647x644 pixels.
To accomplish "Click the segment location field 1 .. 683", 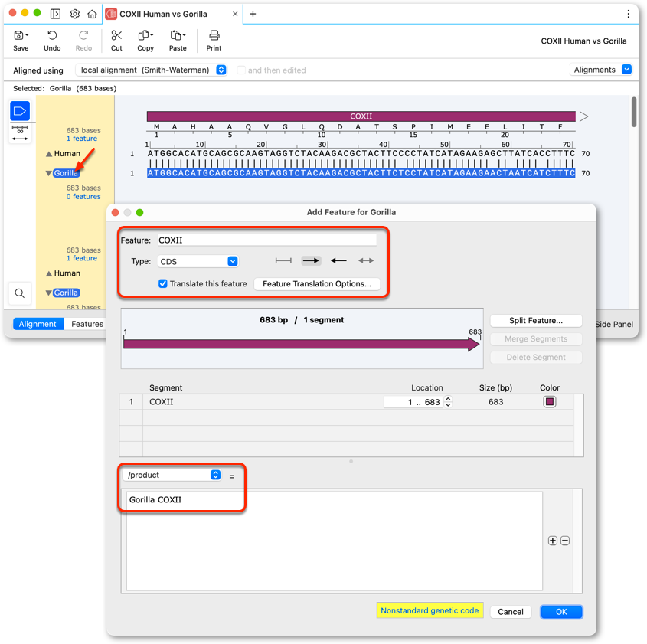I will pyautogui.click(x=413, y=401).
